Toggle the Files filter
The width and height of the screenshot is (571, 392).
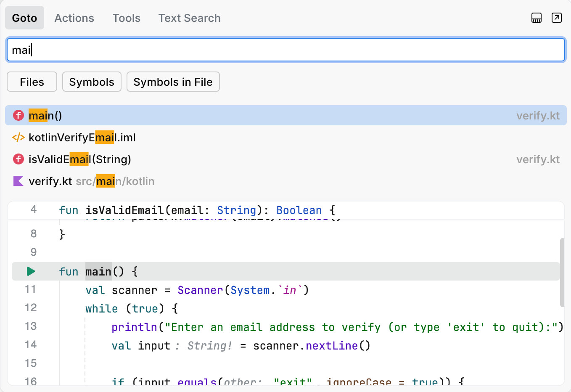click(32, 82)
